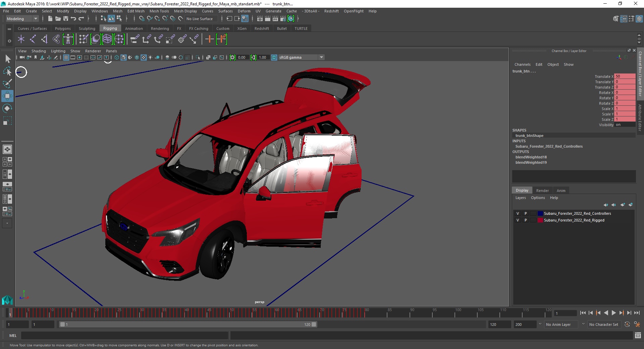
Task: Toggle smooth shade all cube in viewport
Action: coord(123,57)
